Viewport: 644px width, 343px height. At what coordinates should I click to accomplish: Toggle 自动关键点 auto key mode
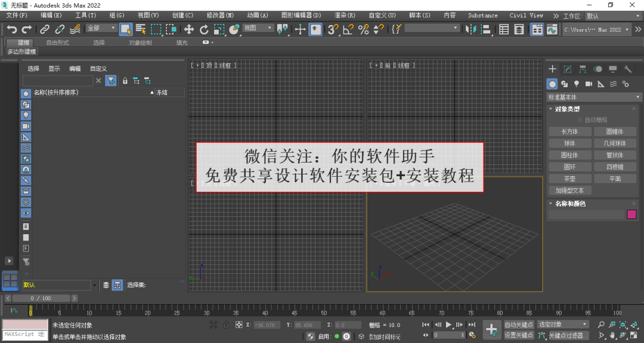[519, 325]
